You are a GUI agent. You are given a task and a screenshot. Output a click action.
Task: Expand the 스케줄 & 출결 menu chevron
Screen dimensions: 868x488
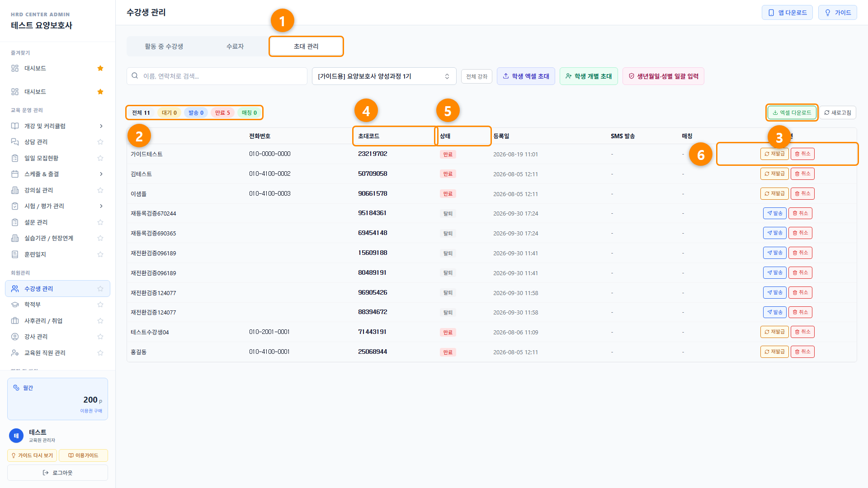[101, 174]
